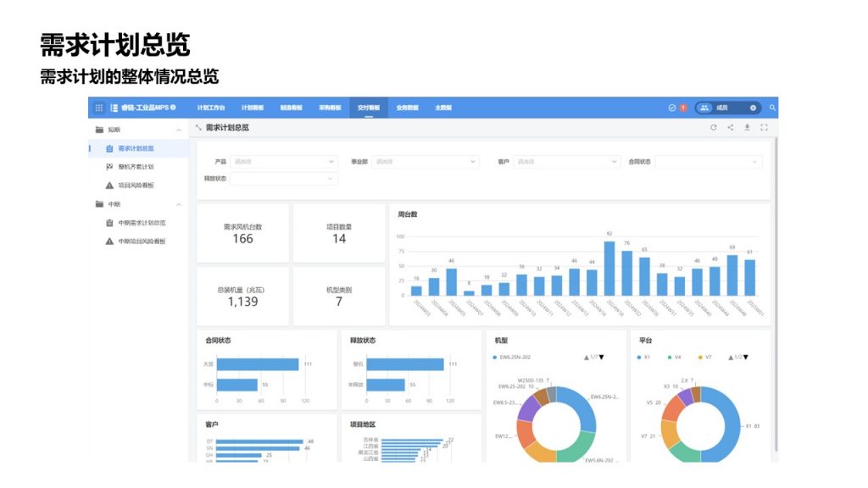Click the warning icon of 项目风险看板
This screenshot has height=488, width=868.
pos(109,186)
